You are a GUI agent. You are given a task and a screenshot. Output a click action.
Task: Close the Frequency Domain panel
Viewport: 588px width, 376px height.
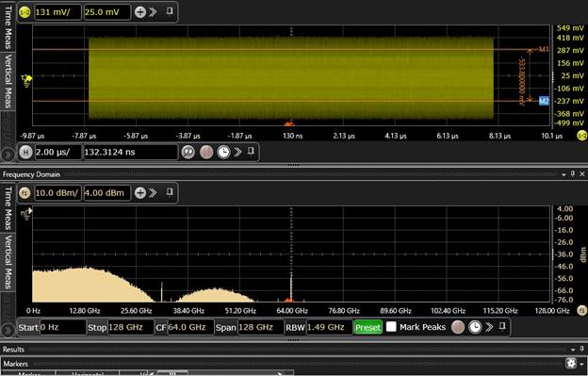pyautogui.click(x=582, y=174)
